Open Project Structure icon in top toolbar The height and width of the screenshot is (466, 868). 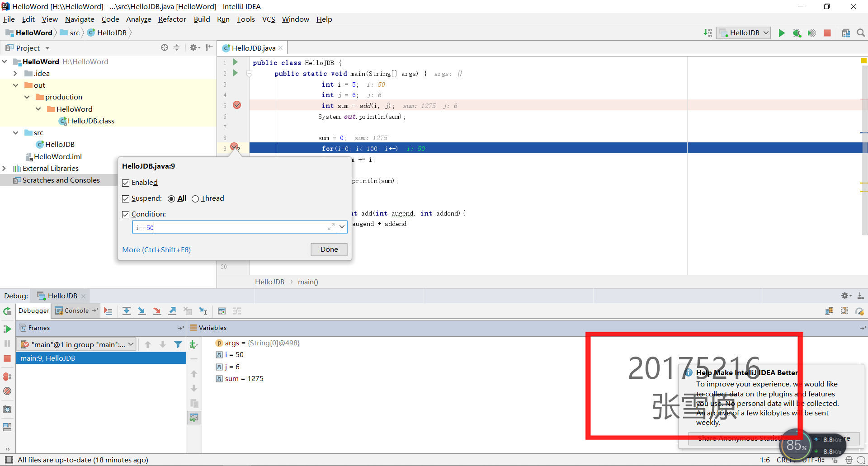[846, 33]
